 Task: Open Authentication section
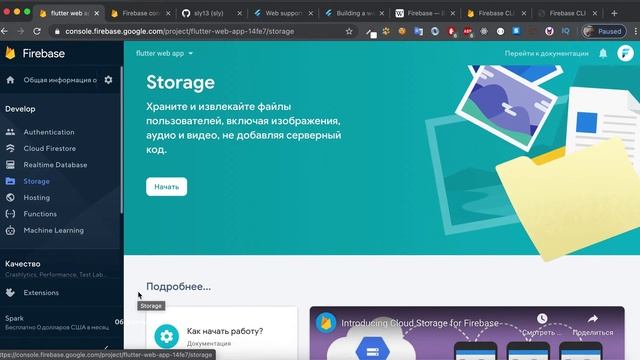coord(49,132)
